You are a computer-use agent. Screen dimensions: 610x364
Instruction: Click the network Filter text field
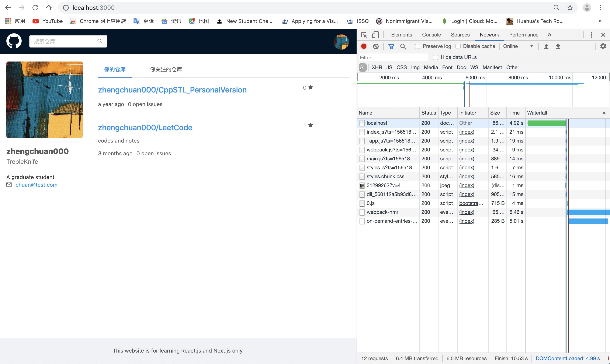click(393, 57)
